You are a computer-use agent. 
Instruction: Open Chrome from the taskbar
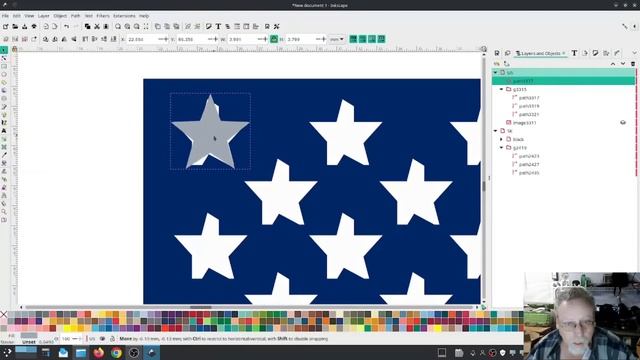(x=116, y=353)
